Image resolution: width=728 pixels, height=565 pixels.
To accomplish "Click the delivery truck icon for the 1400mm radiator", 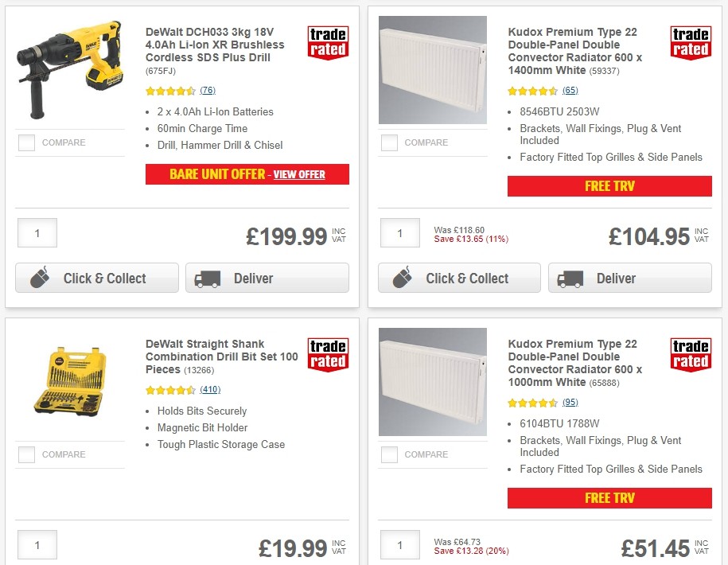I will coord(572,278).
